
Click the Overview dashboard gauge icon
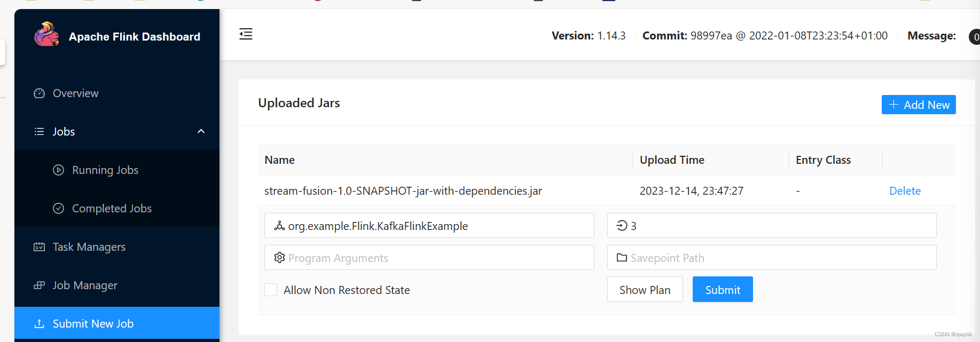click(x=39, y=93)
